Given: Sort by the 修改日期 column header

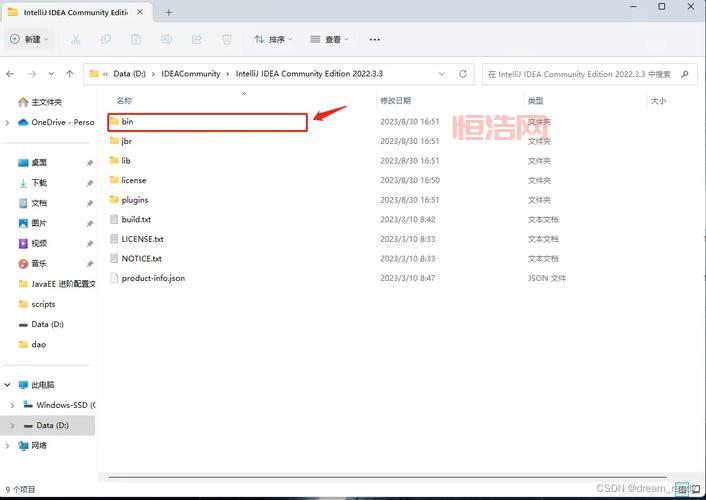Looking at the screenshot, I should point(395,101).
